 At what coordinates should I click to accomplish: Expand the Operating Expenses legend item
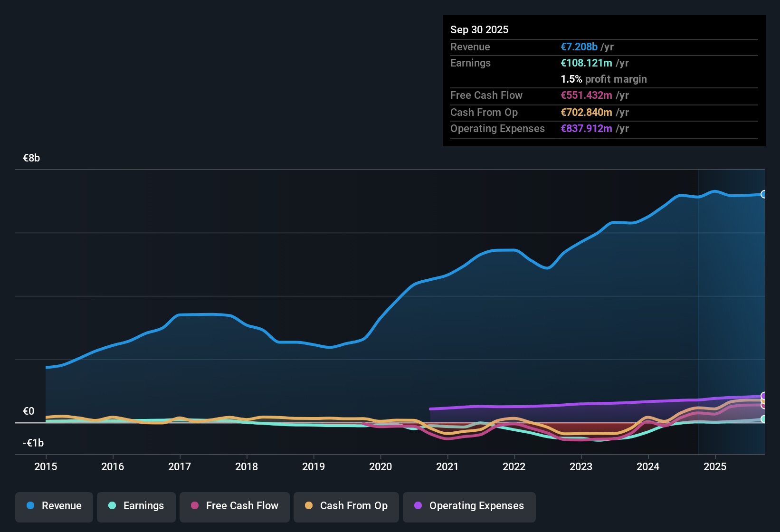(469, 506)
